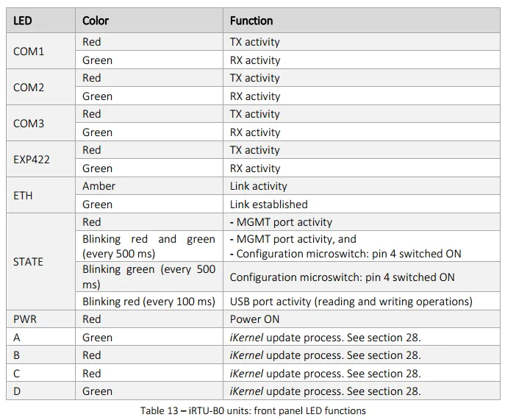
Task: Select the COM2 LED cell
Action: pos(40,87)
